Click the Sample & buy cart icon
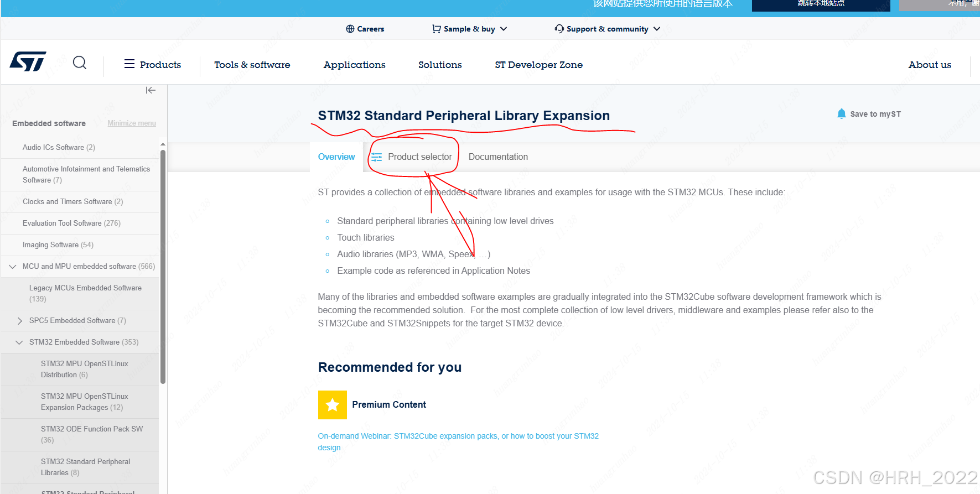Screen dimensions: 980x494 [437, 29]
